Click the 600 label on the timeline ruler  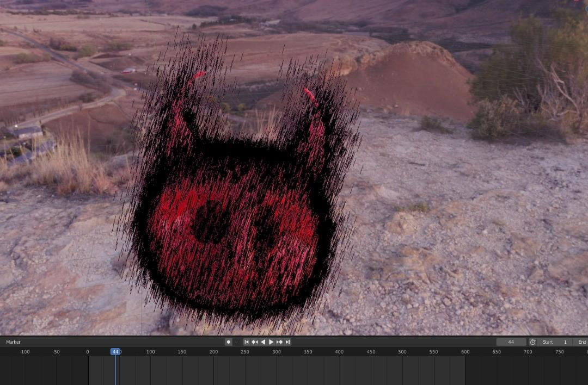[465, 352]
